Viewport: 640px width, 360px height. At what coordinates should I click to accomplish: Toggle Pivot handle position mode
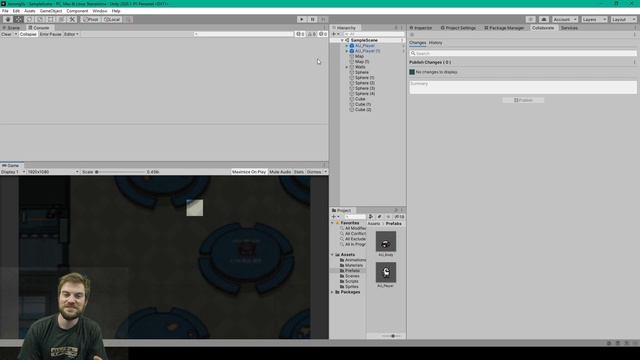coord(91,19)
